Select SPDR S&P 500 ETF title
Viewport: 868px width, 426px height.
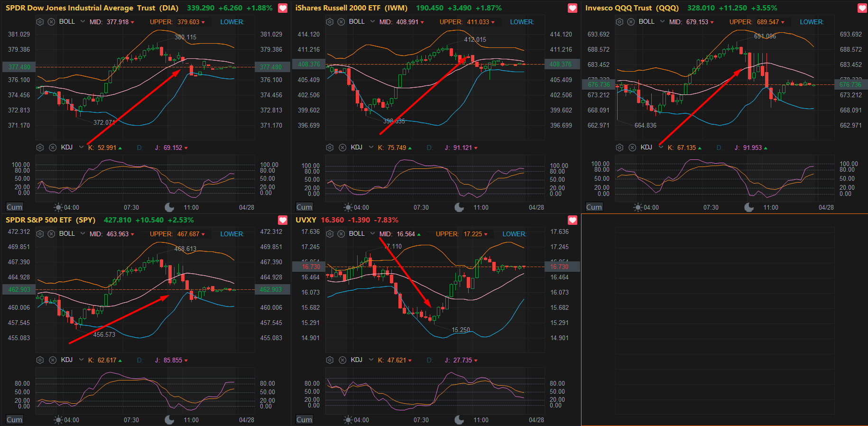tap(50, 220)
